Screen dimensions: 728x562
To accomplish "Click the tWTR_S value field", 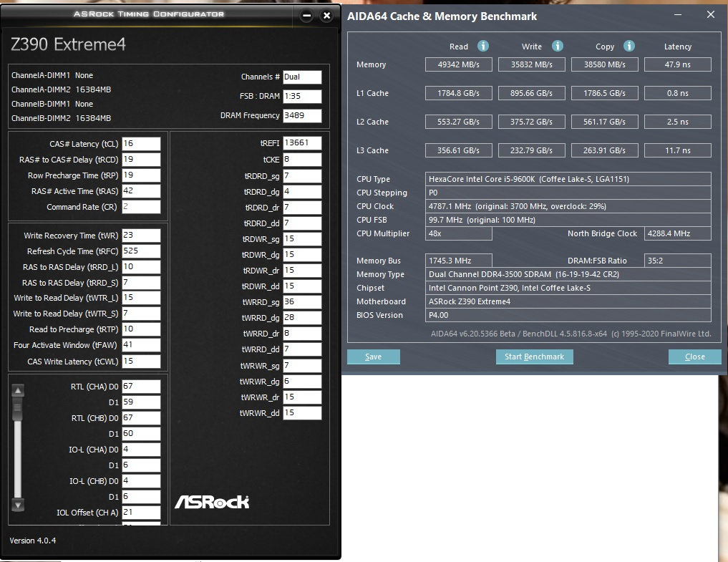I will pyautogui.click(x=141, y=314).
